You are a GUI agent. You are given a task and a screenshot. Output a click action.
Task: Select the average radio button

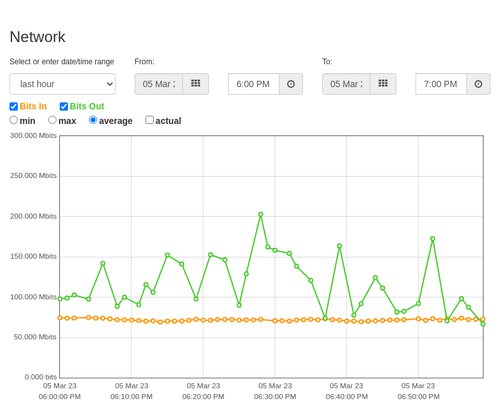pos(93,120)
